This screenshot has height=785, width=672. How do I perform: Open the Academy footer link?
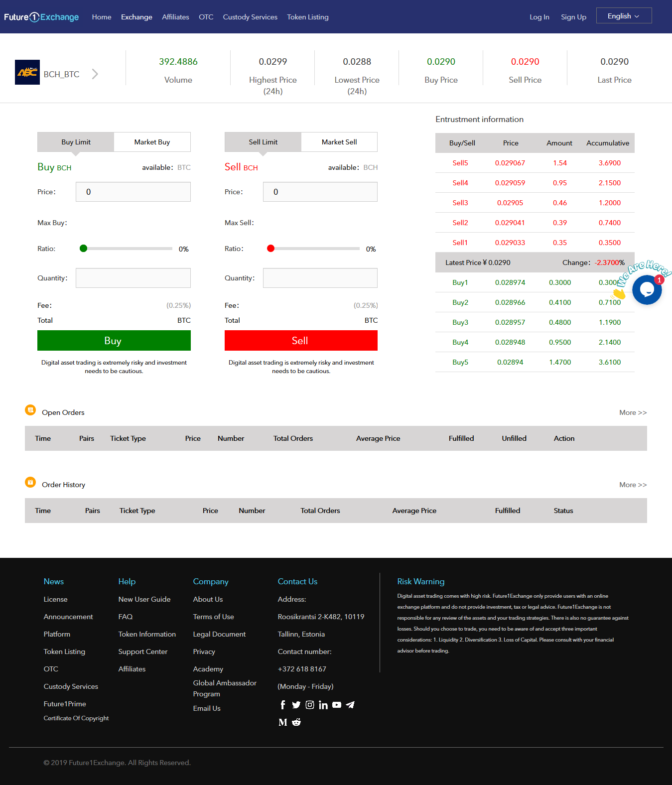208,669
